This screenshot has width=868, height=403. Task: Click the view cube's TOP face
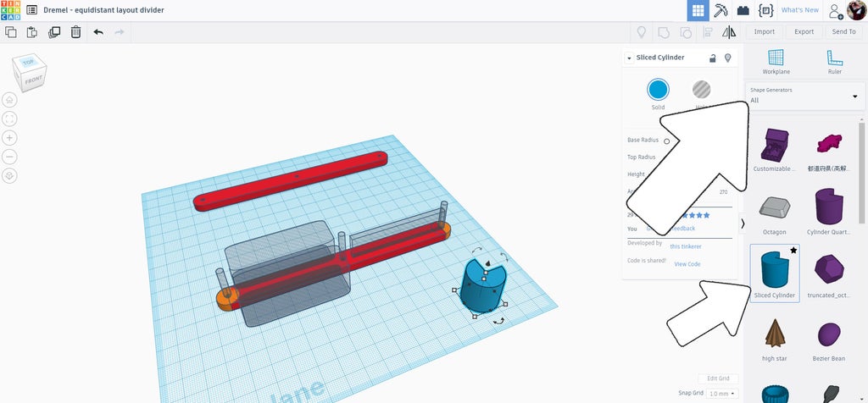point(28,63)
